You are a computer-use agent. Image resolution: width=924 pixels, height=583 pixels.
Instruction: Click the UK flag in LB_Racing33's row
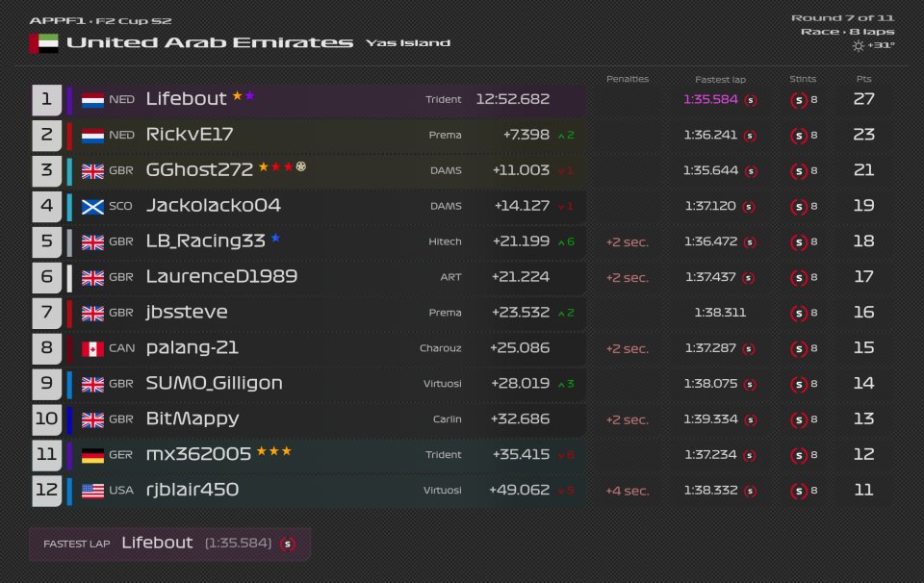point(92,242)
